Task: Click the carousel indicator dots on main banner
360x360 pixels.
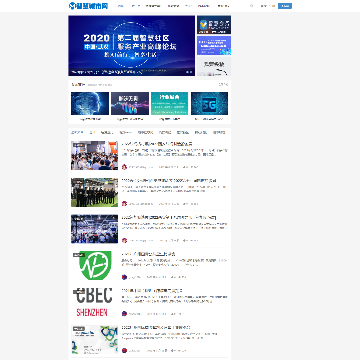Action: (x=189, y=72)
